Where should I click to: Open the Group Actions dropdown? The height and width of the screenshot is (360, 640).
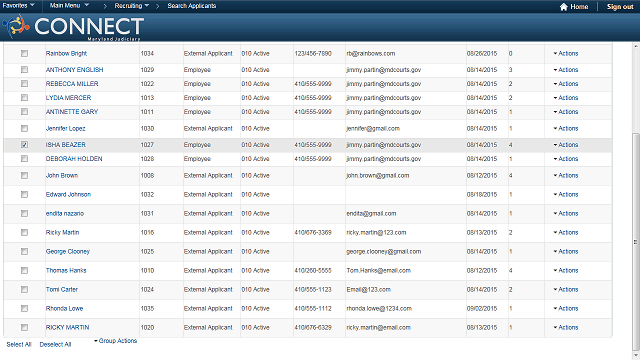click(116, 341)
